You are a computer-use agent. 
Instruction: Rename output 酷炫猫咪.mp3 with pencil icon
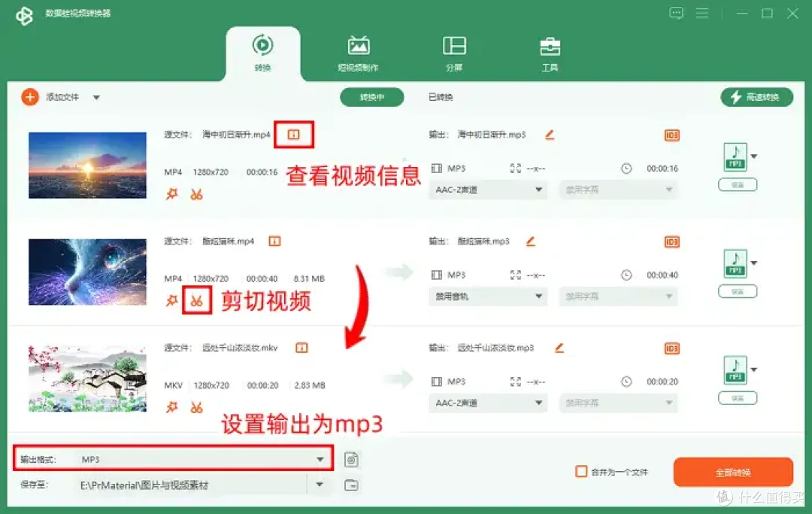[531, 241]
